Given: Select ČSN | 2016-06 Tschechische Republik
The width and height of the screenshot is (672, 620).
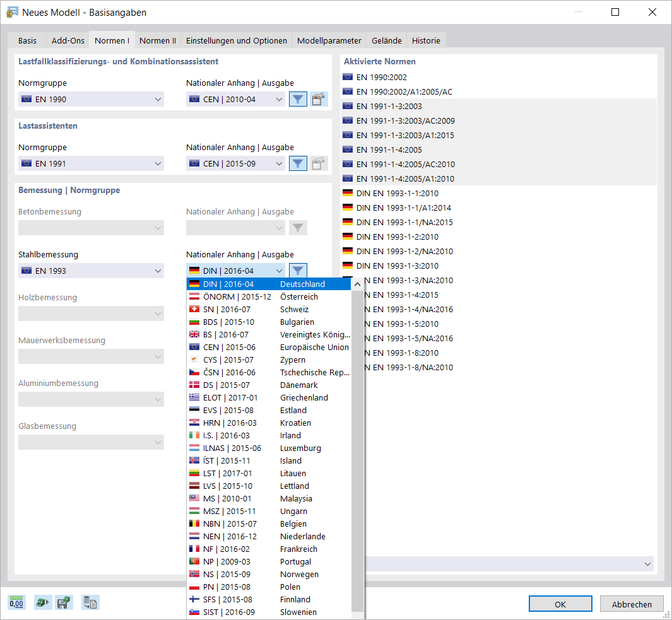Looking at the screenshot, I should (x=269, y=372).
